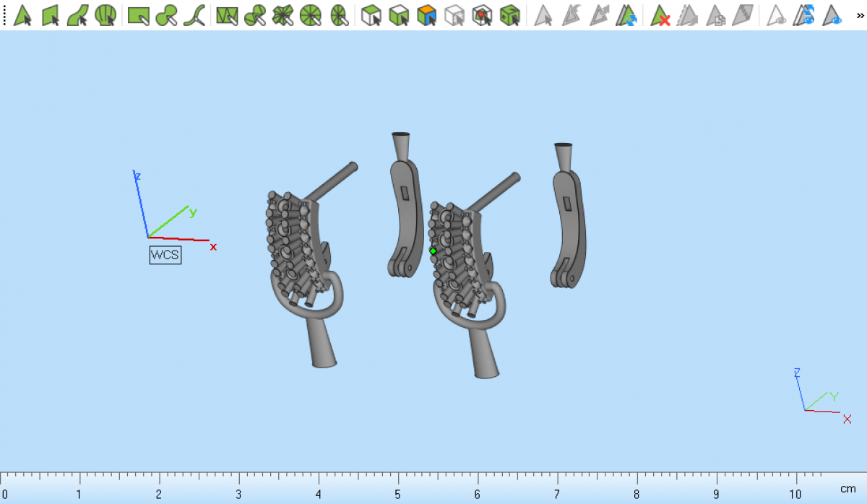The width and height of the screenshot is (867, 504).
Task: Choose the curve-shaped mark brush
Action: [194, 15]
